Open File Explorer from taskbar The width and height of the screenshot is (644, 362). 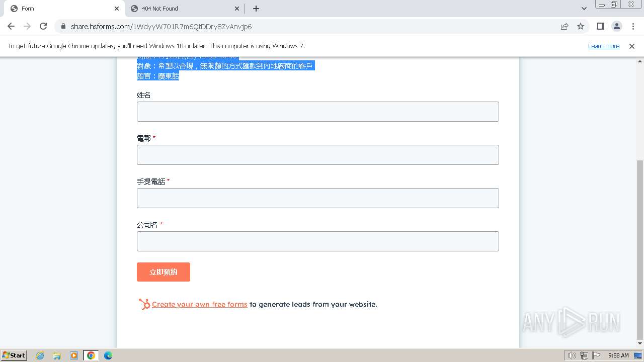57,355
